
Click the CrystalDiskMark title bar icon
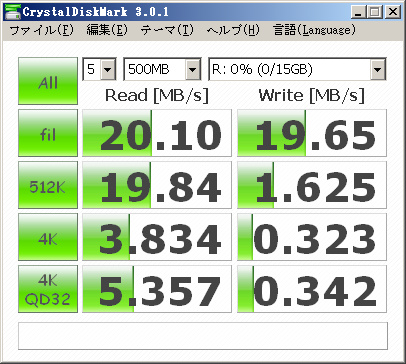click(12, 12)
